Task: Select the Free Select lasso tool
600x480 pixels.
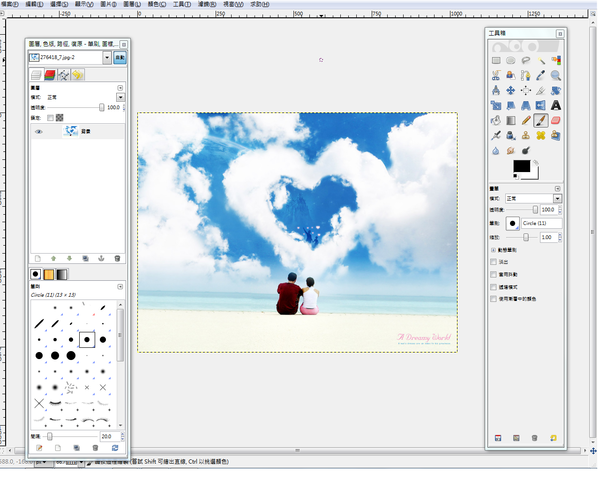Action: click(526, 60)
